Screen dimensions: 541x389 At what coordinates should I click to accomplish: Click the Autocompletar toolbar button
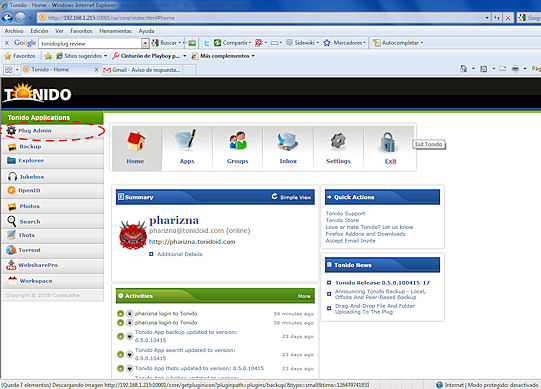pos(398,43)
